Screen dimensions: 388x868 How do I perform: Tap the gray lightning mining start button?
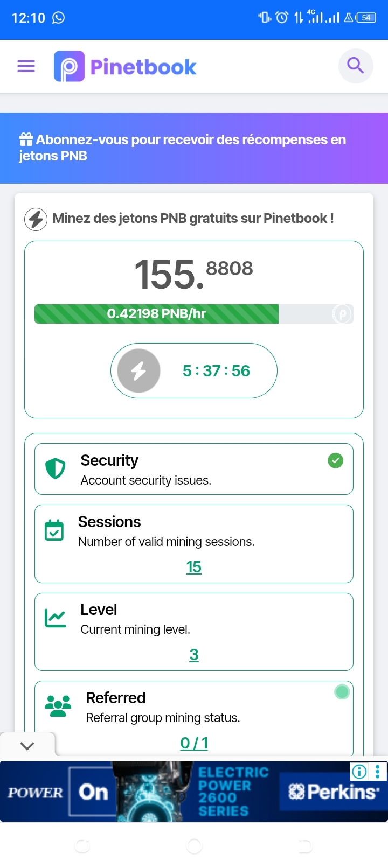139,370
